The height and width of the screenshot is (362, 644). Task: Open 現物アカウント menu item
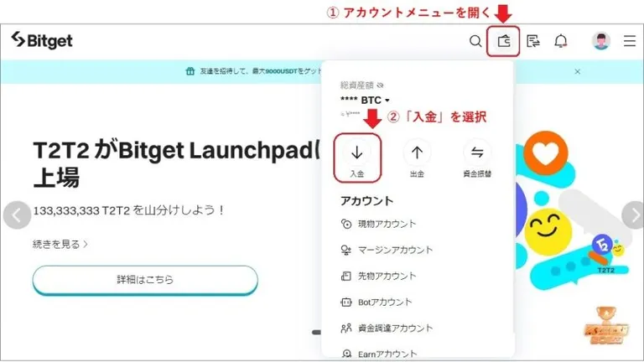click(378, 224)
